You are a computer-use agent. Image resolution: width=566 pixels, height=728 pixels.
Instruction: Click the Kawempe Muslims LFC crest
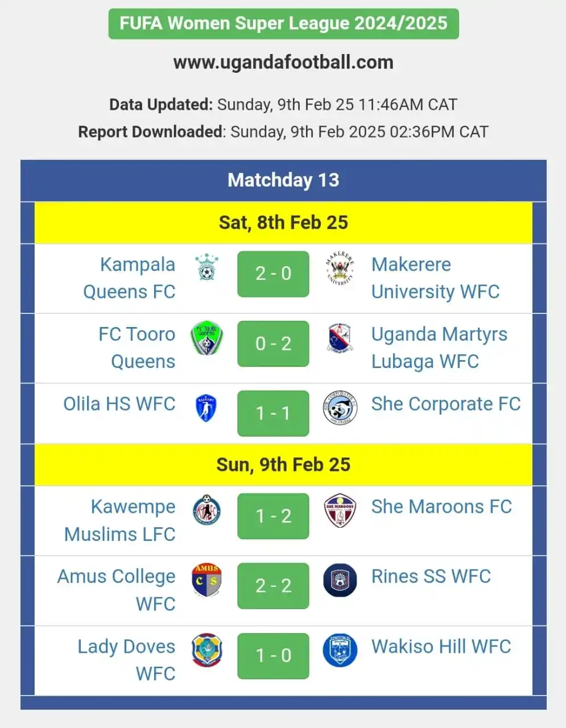click(206, 510)
